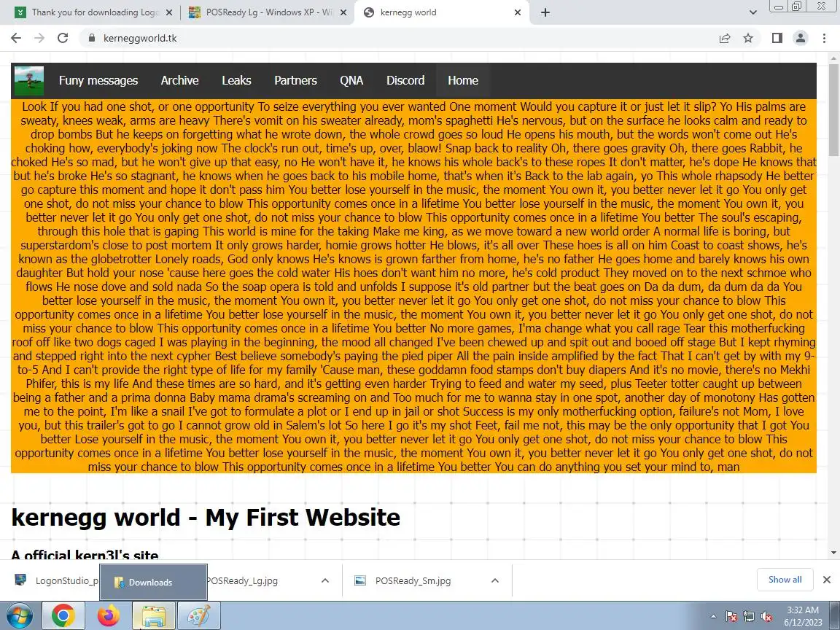Viewport: 840px width, 630px height.
Task: Open the Chrome profile avatar
Action: tap(801, 38)
